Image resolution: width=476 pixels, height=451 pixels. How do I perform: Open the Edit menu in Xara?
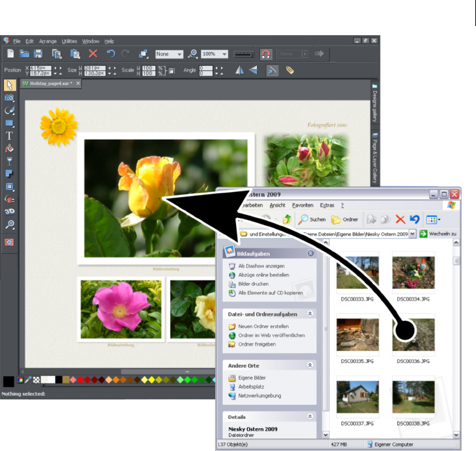click(29, 42)
